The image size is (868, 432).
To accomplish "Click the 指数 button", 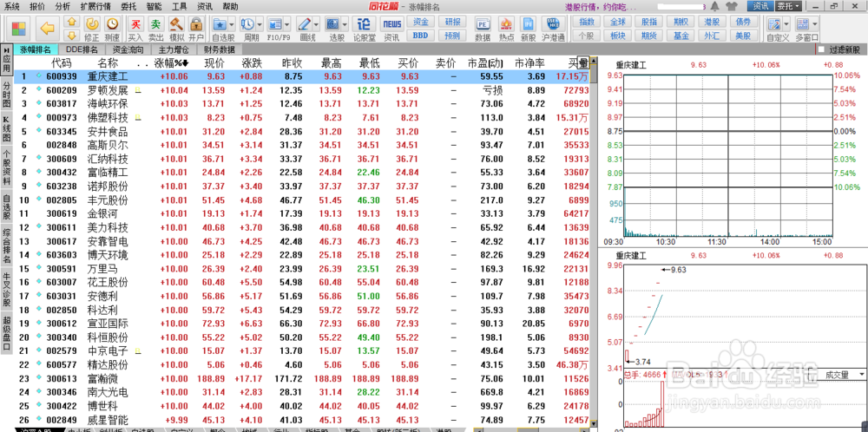I will coord(586,23).
